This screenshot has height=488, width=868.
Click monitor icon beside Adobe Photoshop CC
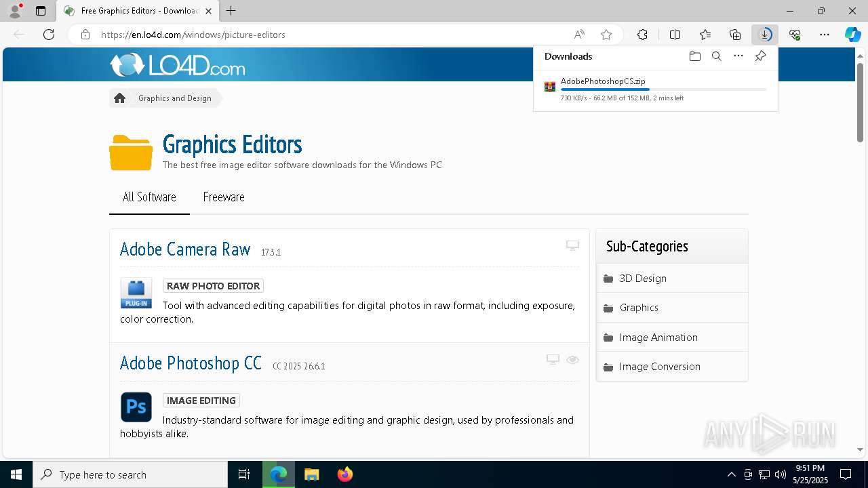pos(553,359)
